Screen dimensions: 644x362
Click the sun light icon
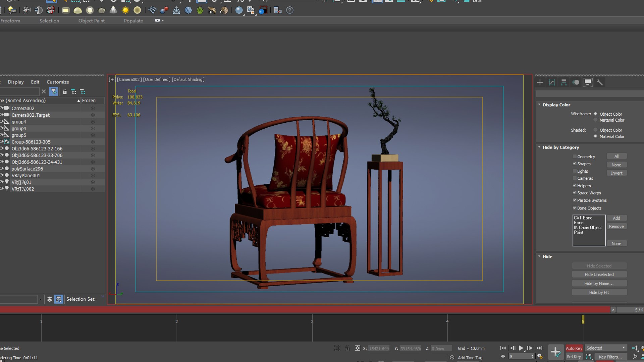pyautogui.click(x=125, y=10)
